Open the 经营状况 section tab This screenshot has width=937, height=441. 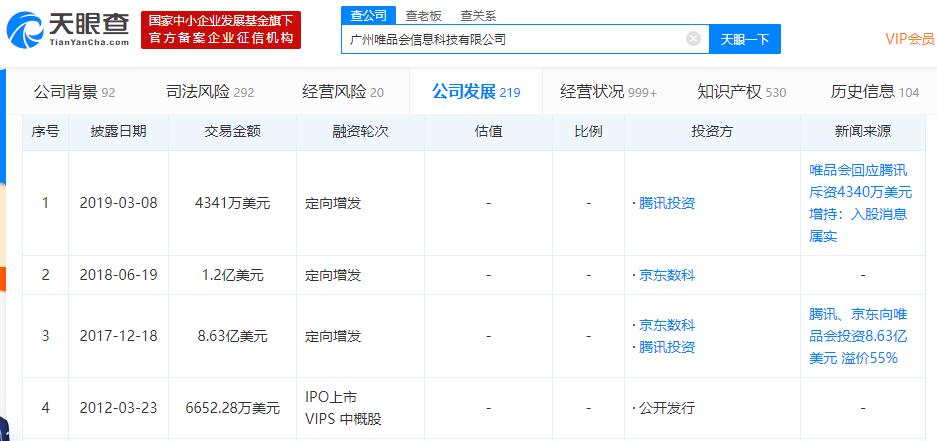[x=608, y=92]
